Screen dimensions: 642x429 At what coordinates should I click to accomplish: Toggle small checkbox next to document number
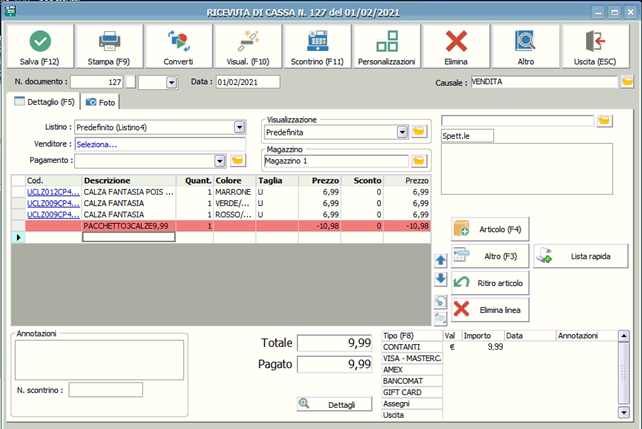[x=131, y=82]
